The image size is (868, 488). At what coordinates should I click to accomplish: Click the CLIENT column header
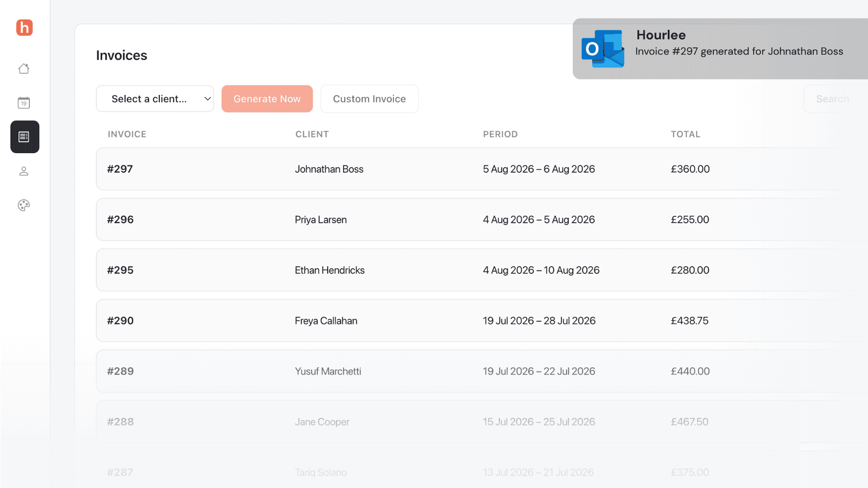point(312,134)
